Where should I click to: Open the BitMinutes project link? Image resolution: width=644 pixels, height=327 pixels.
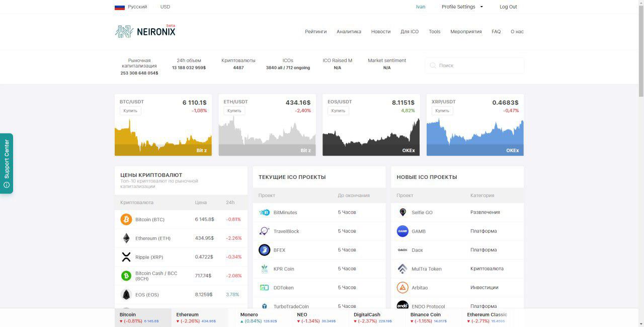coord(285,213)
